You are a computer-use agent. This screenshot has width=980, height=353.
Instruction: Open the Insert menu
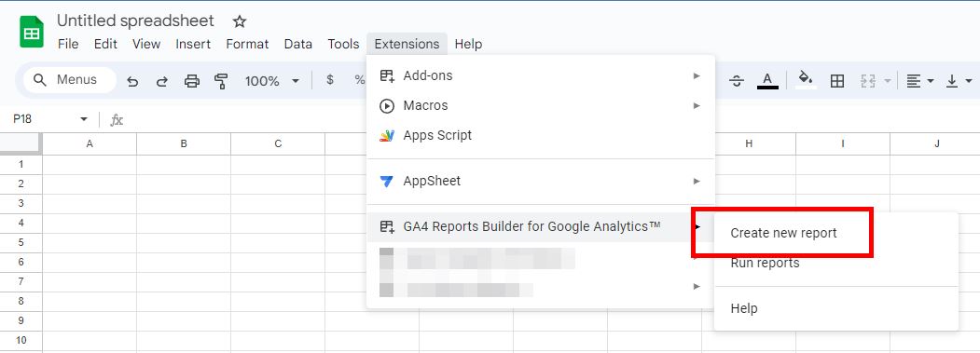point(193,45)
